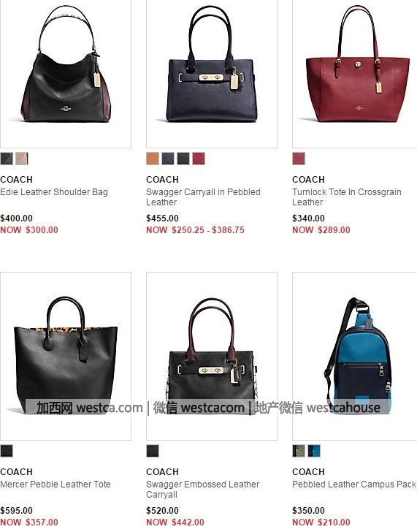Image resolution: width=417 pixels, height=532 pixels.
Task: Click Mercer Pebble Leather Tote link
Action: tap(56, 484)
